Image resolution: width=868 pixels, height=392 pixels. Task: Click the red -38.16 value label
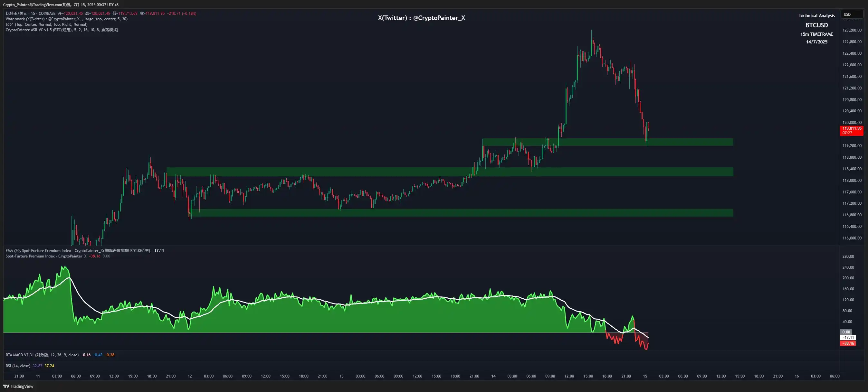pos(847,343)
